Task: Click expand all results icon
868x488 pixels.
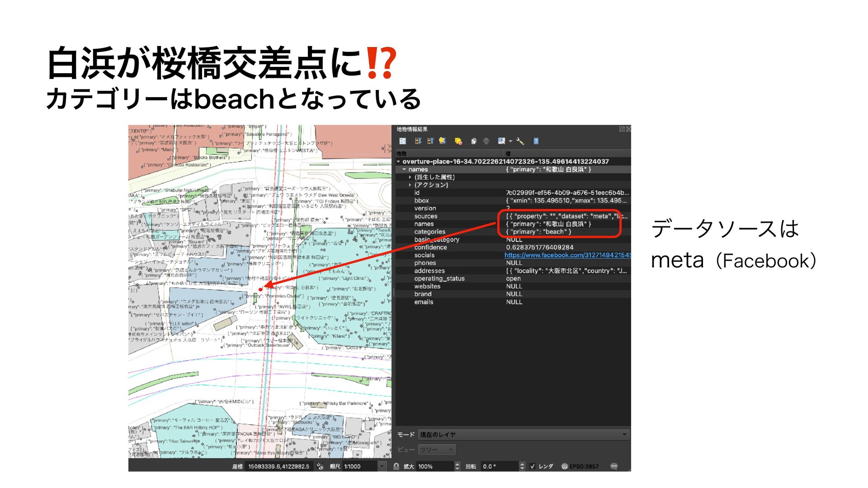Action: 418,141
